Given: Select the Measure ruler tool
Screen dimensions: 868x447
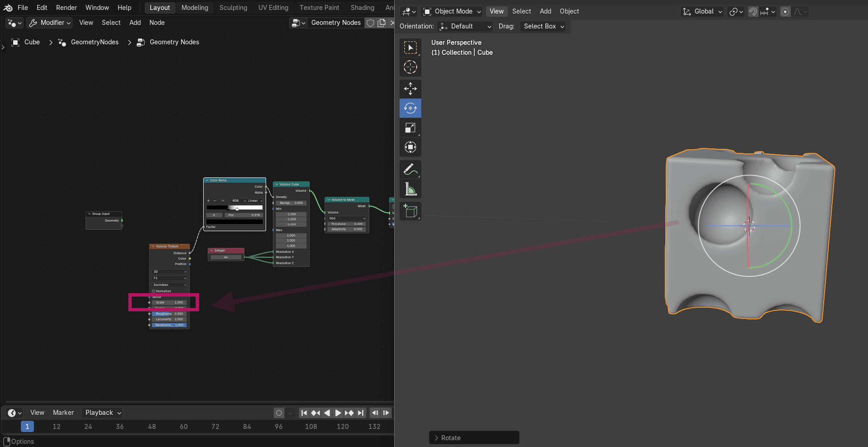Looking at the screenshot, I should (410, 189).
